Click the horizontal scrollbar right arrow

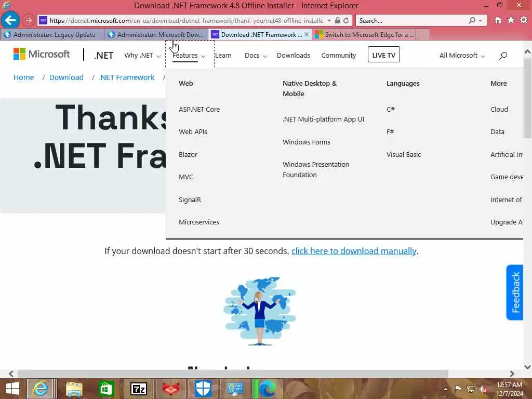click(x=512, y=374)
